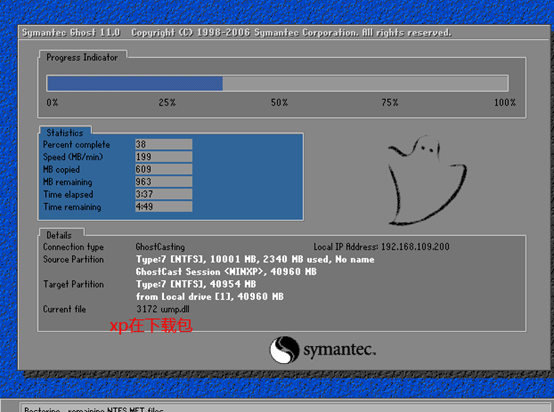Click the 'Connection type' label

tap(73, 247)
